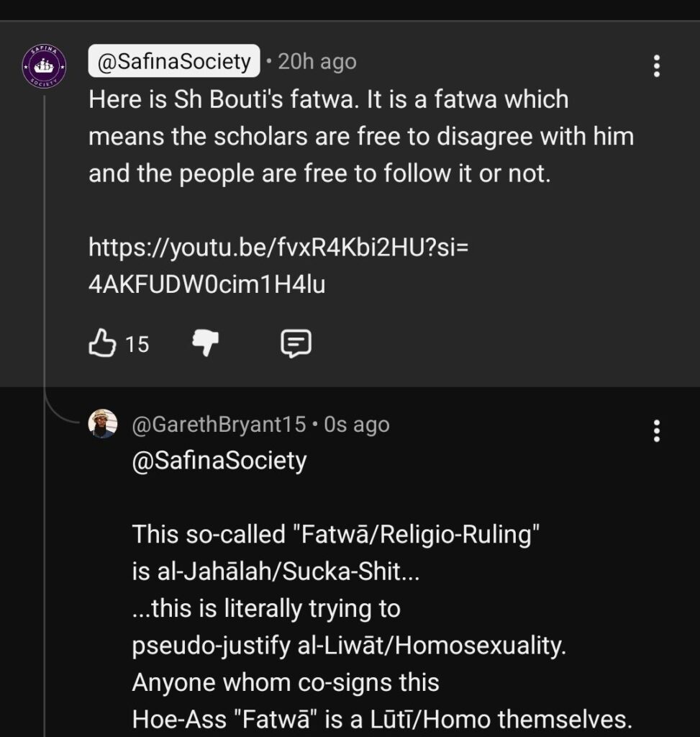Open the Safina Society profile avatar
700x737 pixels.
click(44, 66)
